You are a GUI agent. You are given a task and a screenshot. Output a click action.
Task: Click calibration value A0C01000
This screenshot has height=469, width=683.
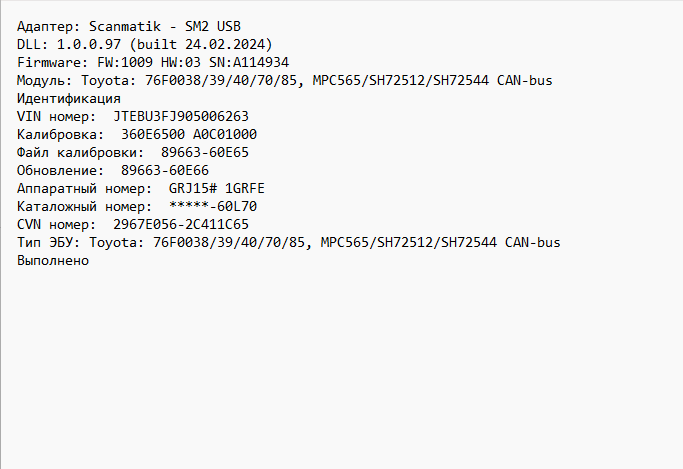tap(225, 134)
